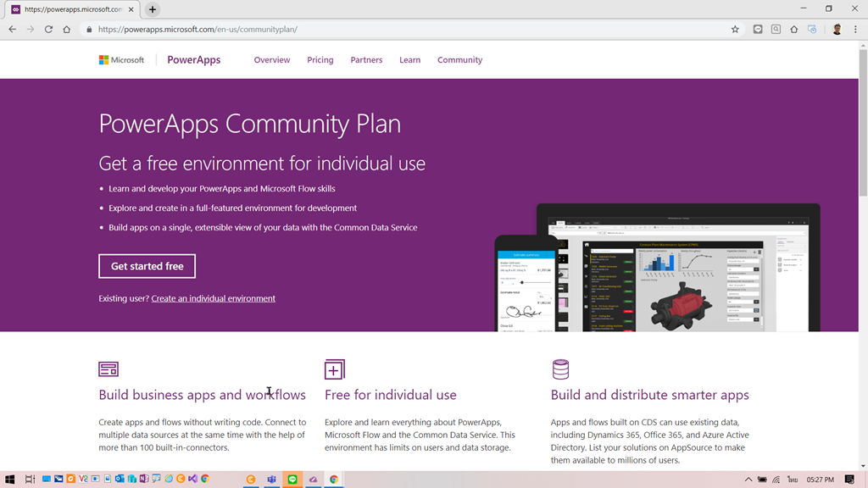Open a new browser tab

153,9
